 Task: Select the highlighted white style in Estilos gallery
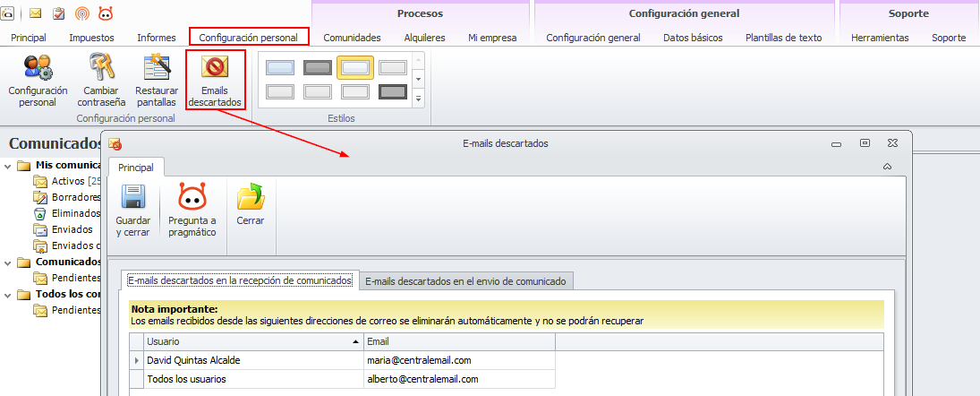(x=355, y=67)
